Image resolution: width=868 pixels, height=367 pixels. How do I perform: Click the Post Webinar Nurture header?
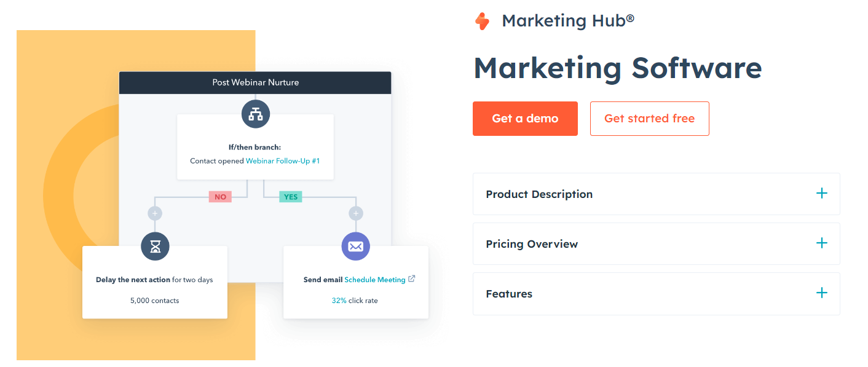tap(255, 82)
